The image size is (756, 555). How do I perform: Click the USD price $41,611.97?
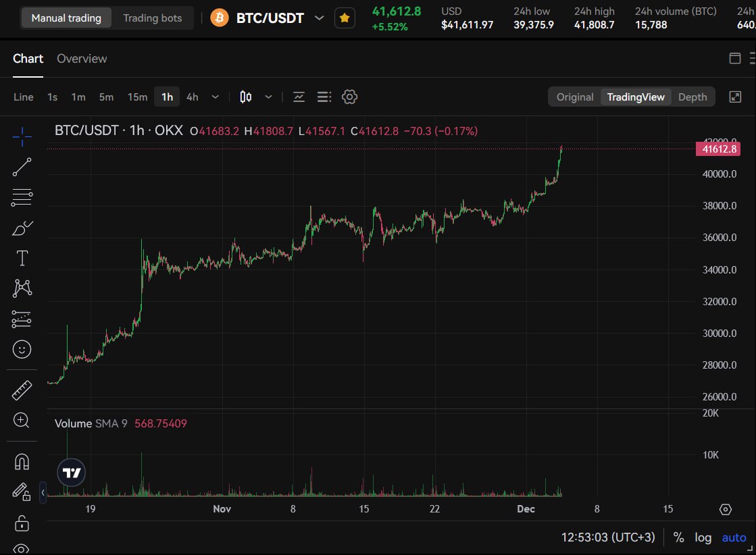coord(468,24)
